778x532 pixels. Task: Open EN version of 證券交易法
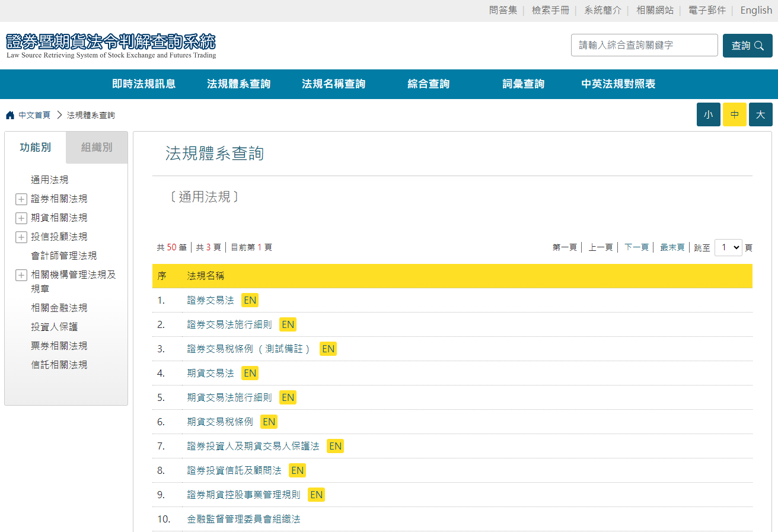[250, 300]
